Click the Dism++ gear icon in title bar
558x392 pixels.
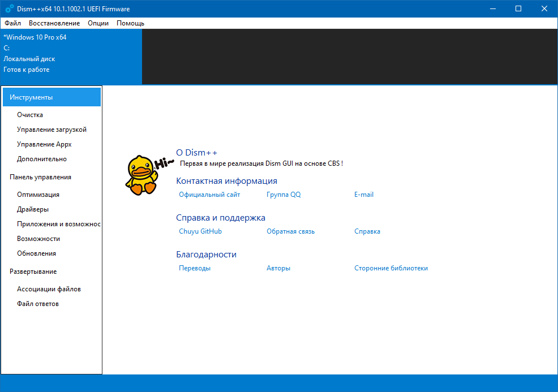pos(9,8)
